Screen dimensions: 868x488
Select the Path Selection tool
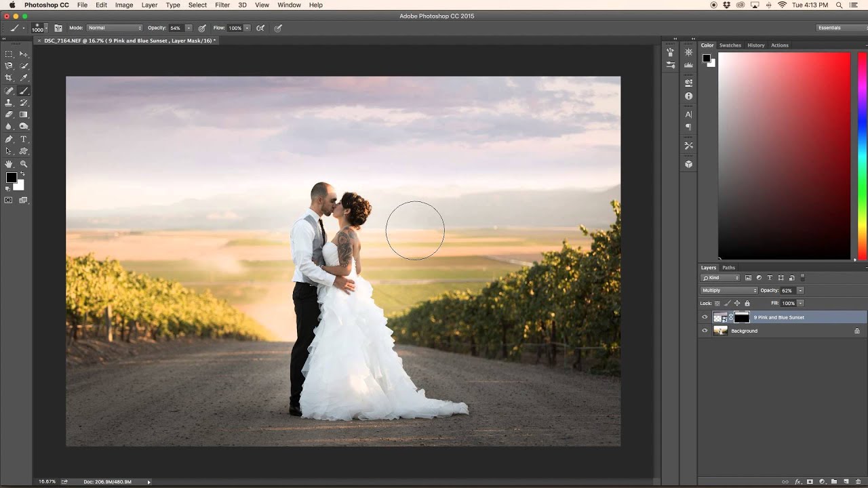9,151
